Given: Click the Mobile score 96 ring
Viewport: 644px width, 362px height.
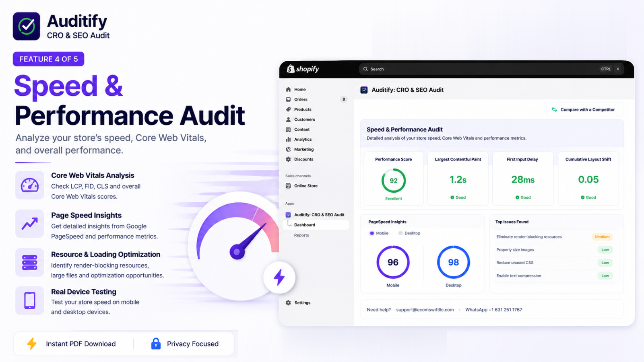Looking at the screenshot, I should (393, 262).
